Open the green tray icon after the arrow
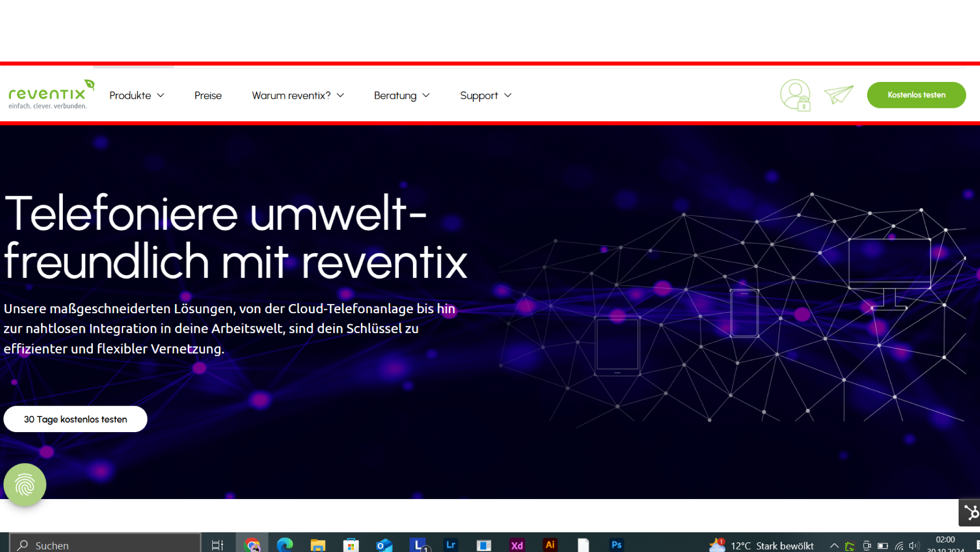980x552 pixels. 850,546
